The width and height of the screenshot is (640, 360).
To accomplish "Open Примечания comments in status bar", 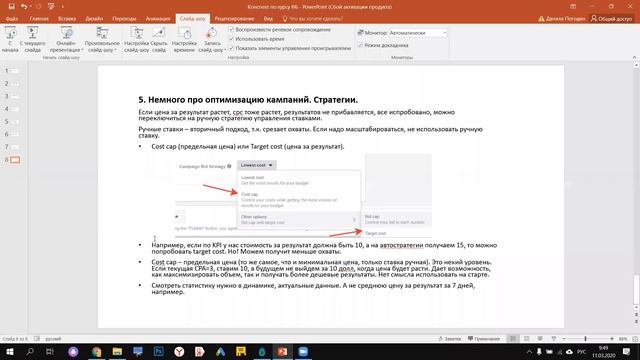I will [x=484, y=339].
